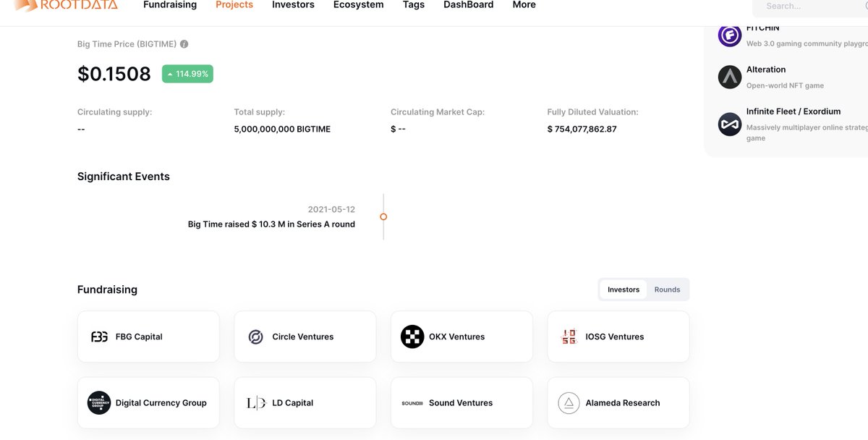Image resolution: width=868 pixels, height=440 pixels.
Task: Click the FITCHIN project icon
Action: [x=730, y=35]
